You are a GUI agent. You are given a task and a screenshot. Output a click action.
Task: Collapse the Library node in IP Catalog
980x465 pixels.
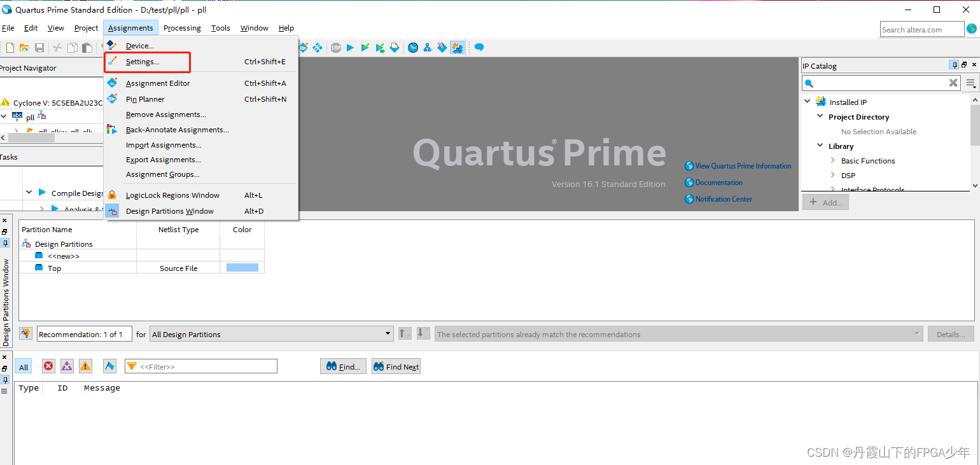[820, 146]
